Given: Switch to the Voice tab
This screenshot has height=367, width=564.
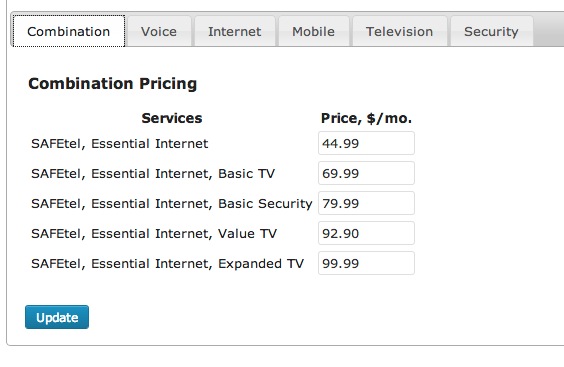Looking at the screenshot, I should click(159, 31).
